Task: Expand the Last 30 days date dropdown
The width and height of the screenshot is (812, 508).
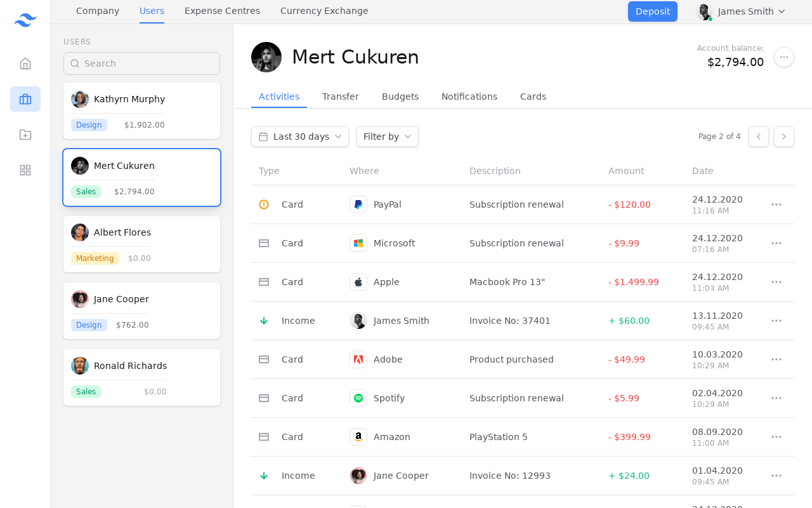Action: pyautogui.click(x=300, y=137)
